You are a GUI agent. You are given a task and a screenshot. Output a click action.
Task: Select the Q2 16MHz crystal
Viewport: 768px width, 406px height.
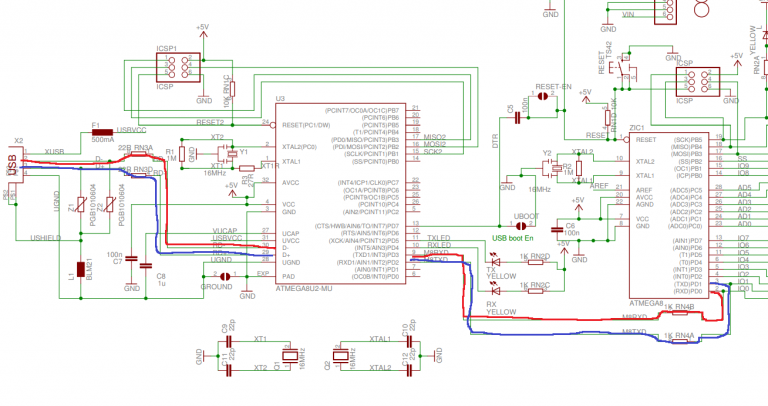coord(340,355)
